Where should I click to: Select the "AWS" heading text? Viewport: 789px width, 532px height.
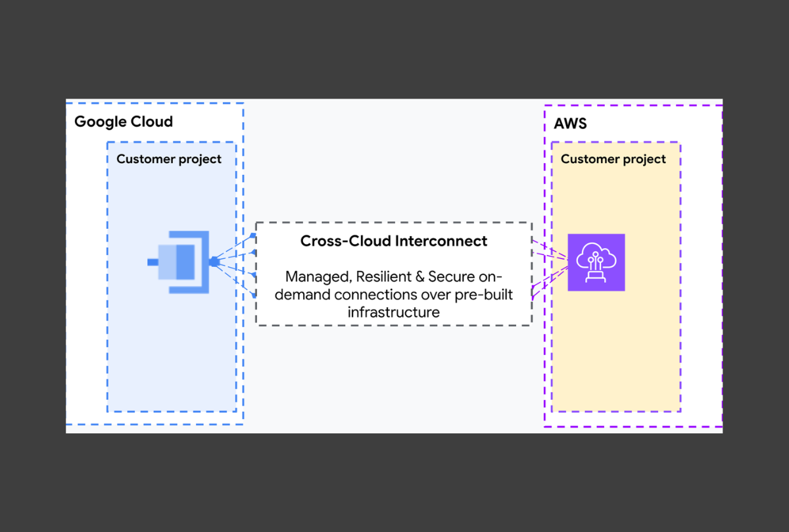[570, 124]
